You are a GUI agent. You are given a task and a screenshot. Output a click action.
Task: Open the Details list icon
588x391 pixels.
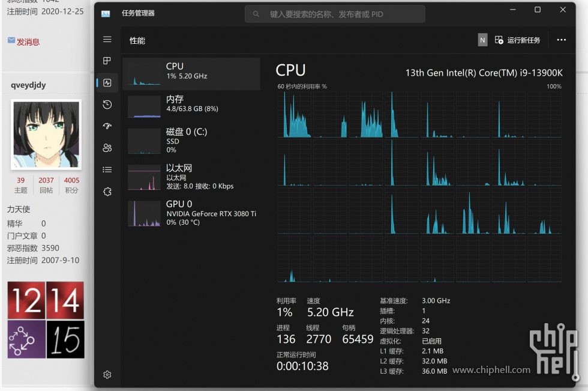[107, 169]
